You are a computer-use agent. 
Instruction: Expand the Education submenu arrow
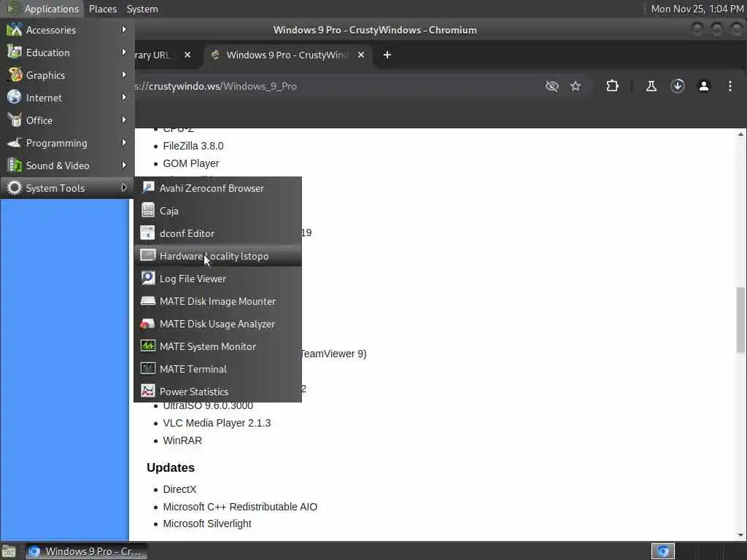(124, 52)
